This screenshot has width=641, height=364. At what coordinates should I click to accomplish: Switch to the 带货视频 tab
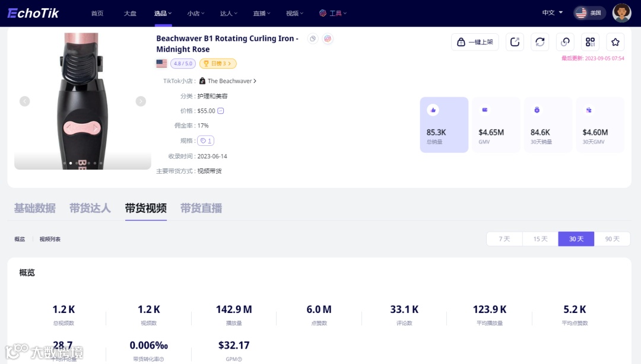click(146, 208)
